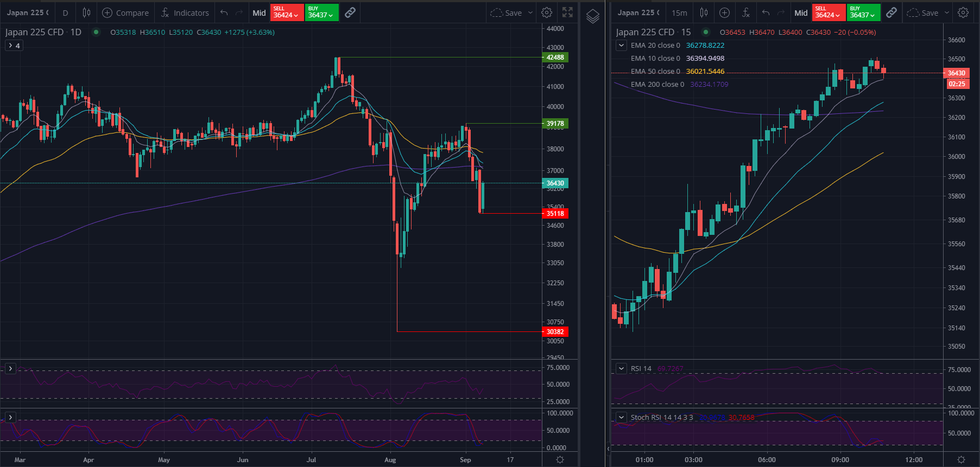Click Japan 225 CFD 1D title legend
The image size is (980, 467).
coord(43,32)
